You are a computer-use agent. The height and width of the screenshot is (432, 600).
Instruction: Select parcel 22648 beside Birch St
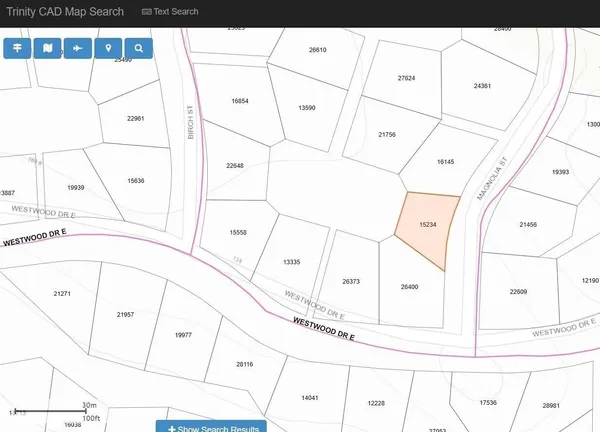[x=235, y=165]
